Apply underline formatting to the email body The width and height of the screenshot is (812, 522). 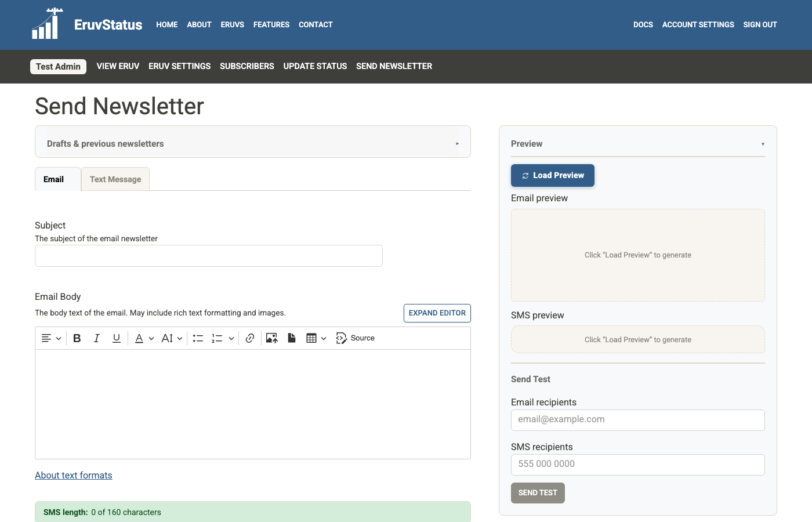(117, 338)
